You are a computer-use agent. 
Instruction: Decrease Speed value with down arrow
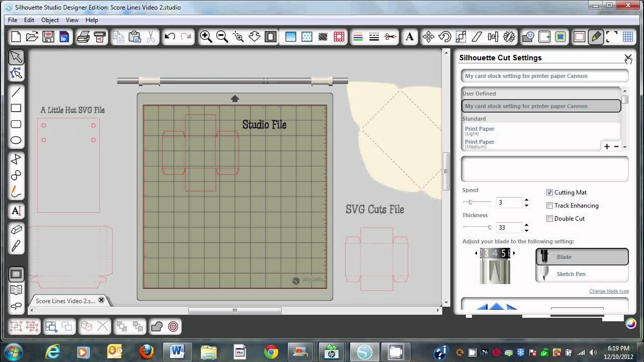pos(526,206)
